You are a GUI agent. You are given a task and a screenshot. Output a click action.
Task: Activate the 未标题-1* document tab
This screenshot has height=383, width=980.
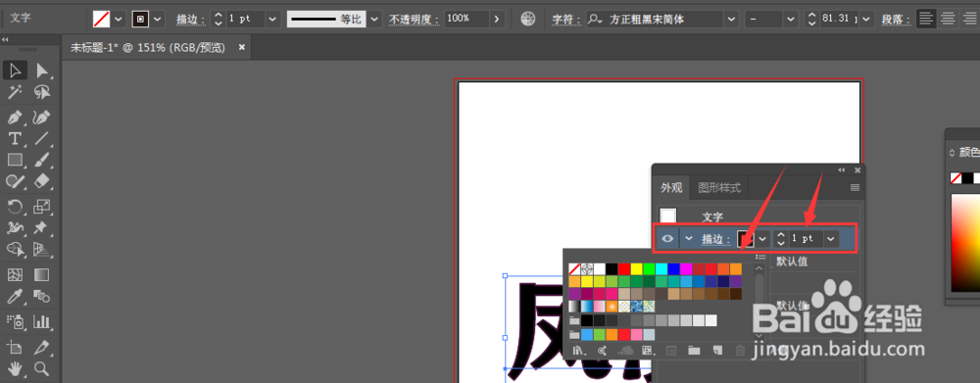[148, 47]
